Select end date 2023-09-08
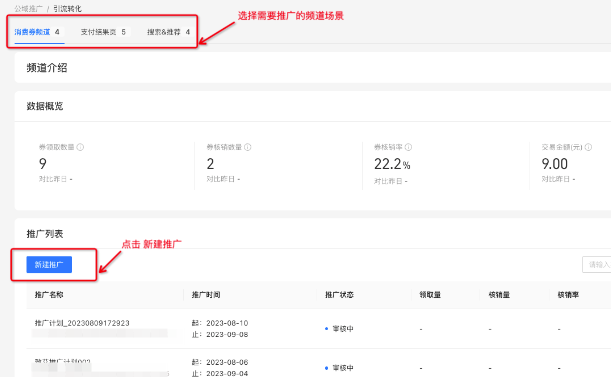The image size is (611, 377). 227,335
